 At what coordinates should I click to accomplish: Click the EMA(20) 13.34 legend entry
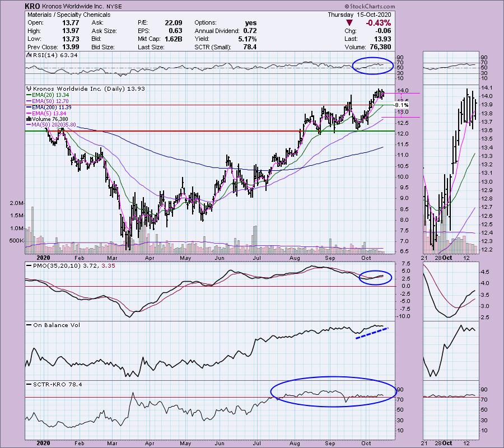pyautogui.click(x=50, y=95)
